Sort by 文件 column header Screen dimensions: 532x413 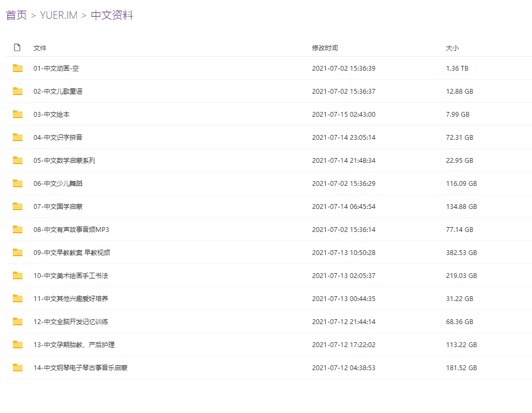[x=40, y=48]
